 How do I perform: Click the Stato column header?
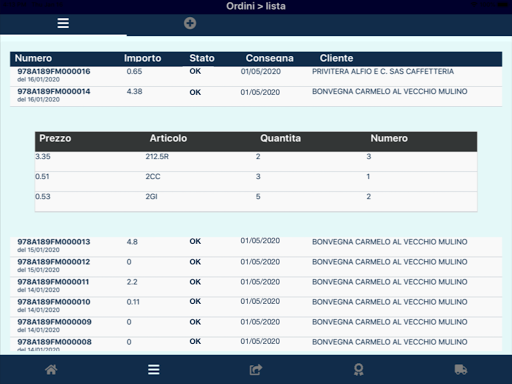coord(202,58)
